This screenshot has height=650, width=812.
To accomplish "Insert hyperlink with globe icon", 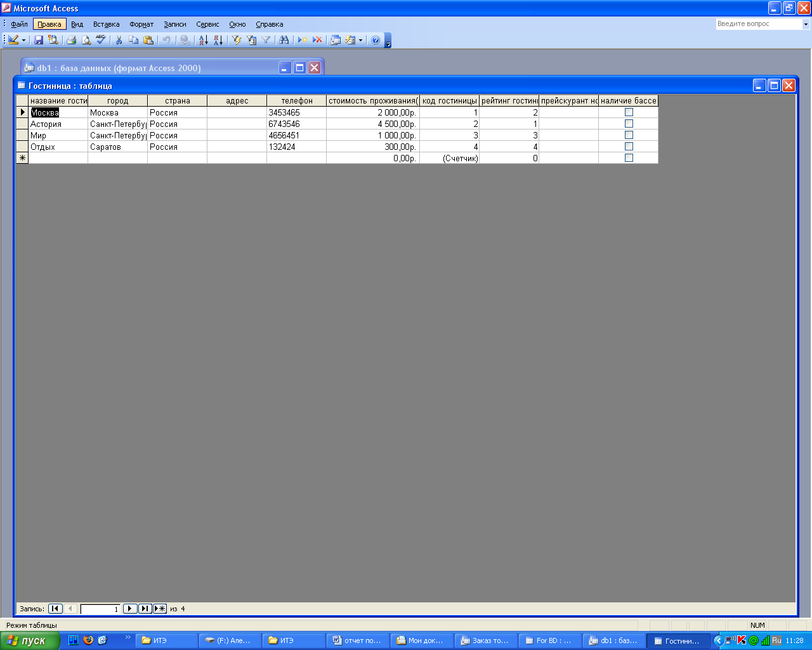I will pyautogui.click(x=185, y=40).
